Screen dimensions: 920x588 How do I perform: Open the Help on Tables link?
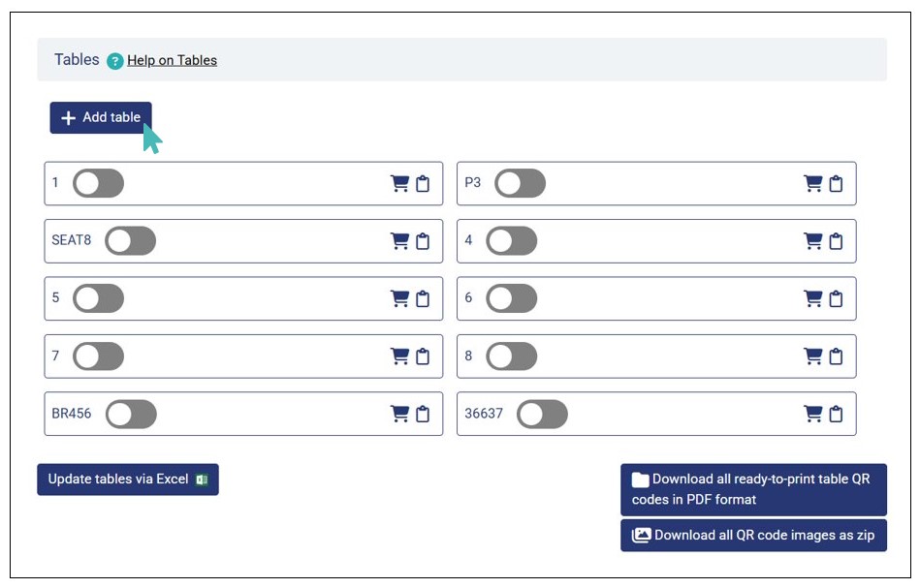(172, 60)
